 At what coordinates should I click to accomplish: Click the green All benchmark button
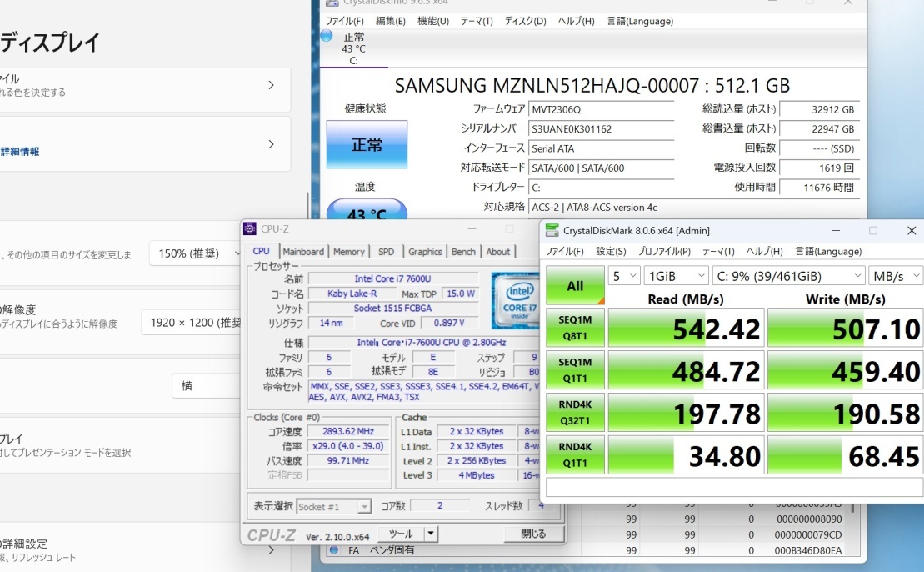(575, 285)
